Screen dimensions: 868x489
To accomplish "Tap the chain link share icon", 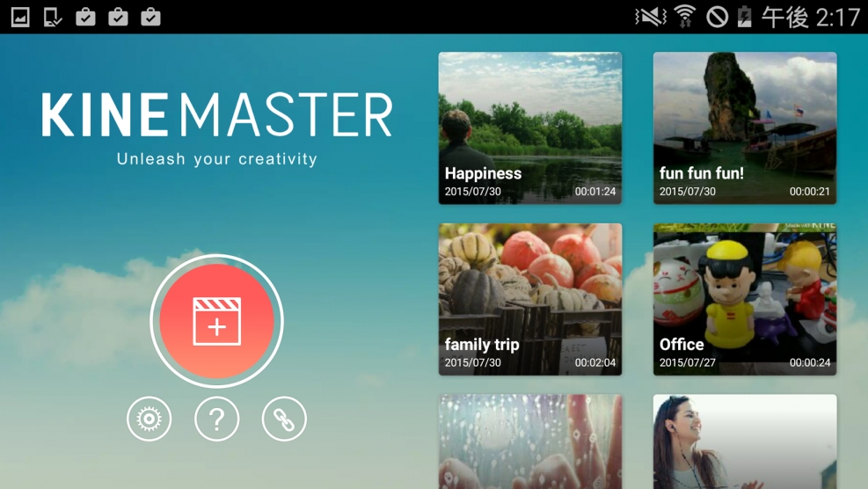I will tap(284, 420).
